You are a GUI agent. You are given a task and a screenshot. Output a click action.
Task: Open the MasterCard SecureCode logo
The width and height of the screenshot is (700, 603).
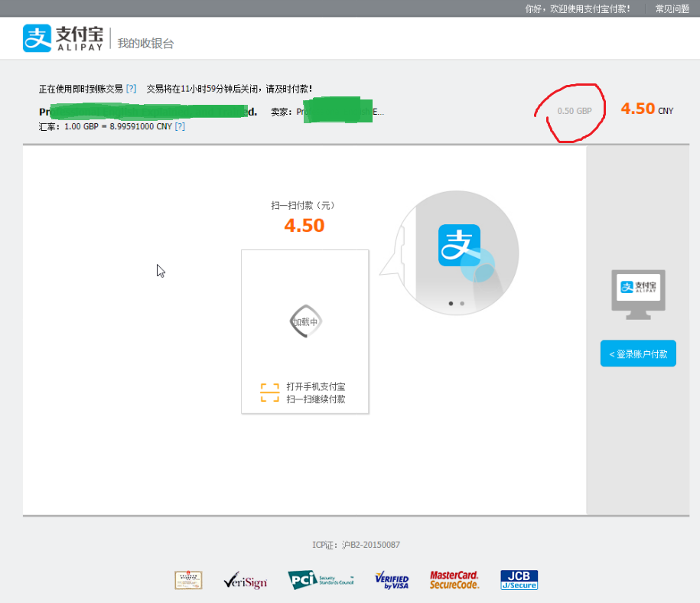[x=454, y=580]
